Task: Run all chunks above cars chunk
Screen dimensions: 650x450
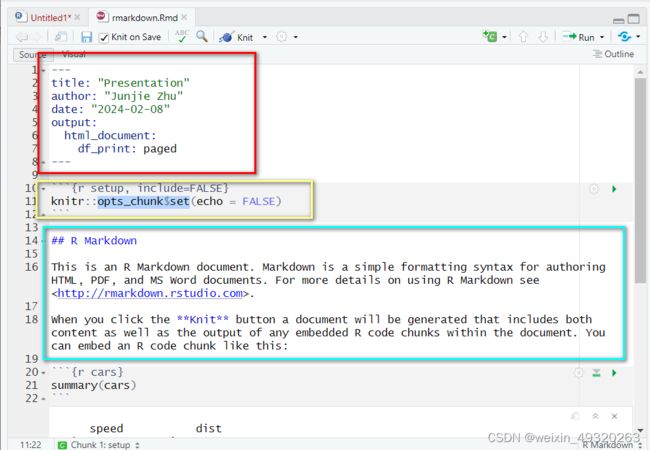Action: (596, 373)
